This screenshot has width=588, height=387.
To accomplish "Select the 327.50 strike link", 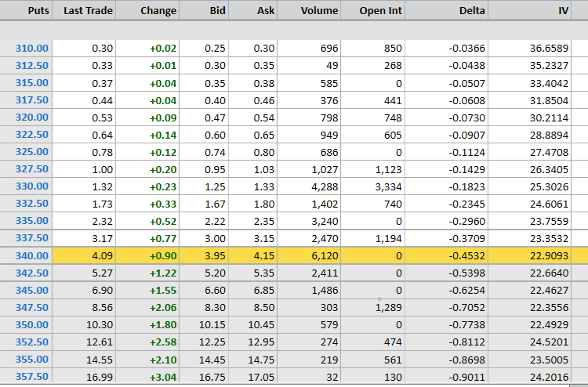I will (x=32, y=169).
